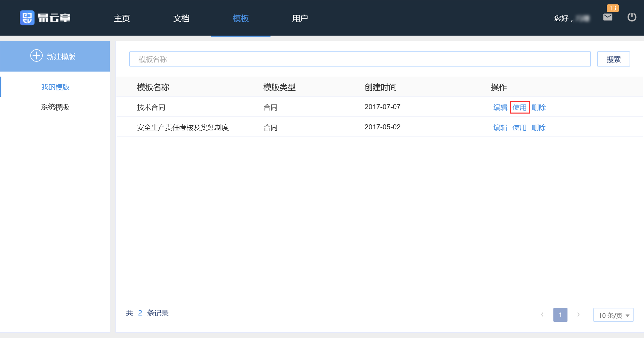Open the mail notifications envelope icon

(x=607, y=17)
